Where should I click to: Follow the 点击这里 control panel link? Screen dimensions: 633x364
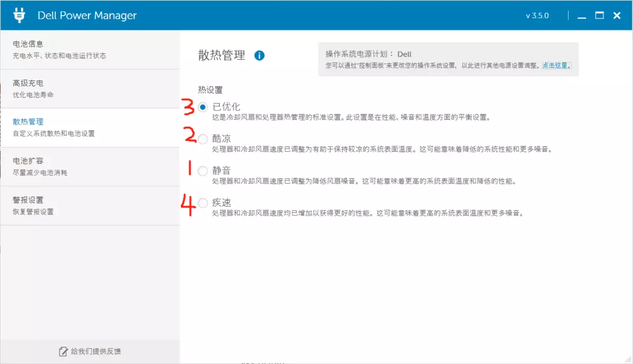click(557, 65)
